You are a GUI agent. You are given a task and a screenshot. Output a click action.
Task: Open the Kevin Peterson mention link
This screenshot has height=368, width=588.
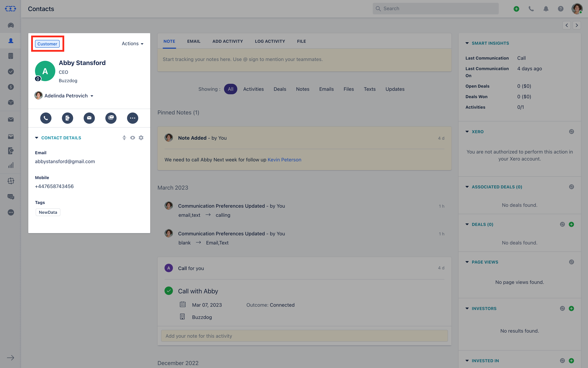pyautogui.click(x=284, y=160)
